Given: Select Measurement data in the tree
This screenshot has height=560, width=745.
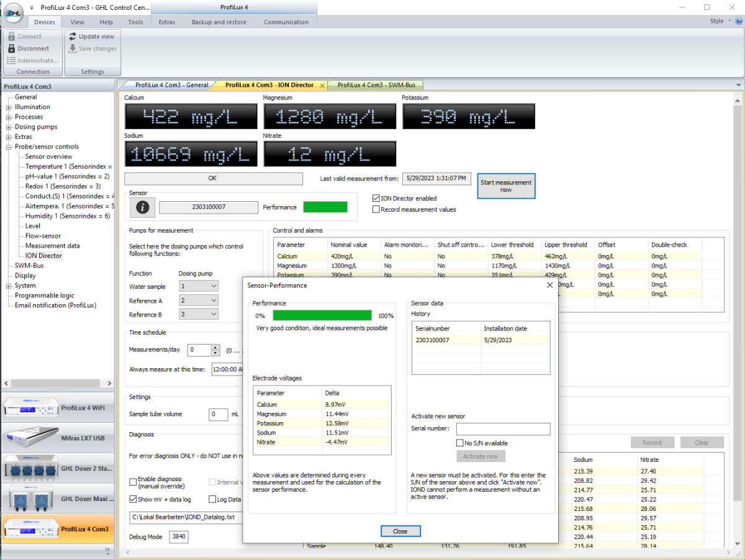Looking at the screenshot, I should click(x=52, y=246).
